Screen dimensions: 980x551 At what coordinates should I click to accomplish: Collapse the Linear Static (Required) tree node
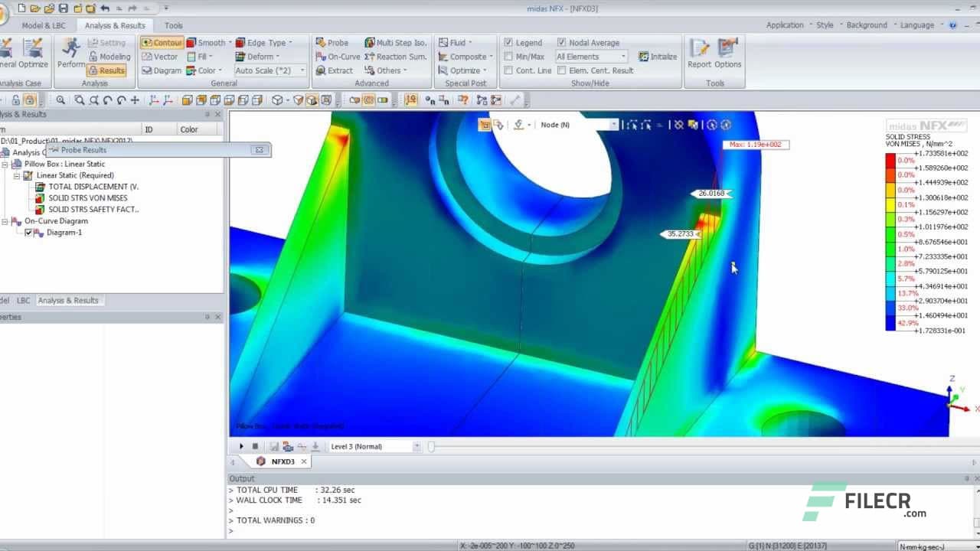[17, 175]
